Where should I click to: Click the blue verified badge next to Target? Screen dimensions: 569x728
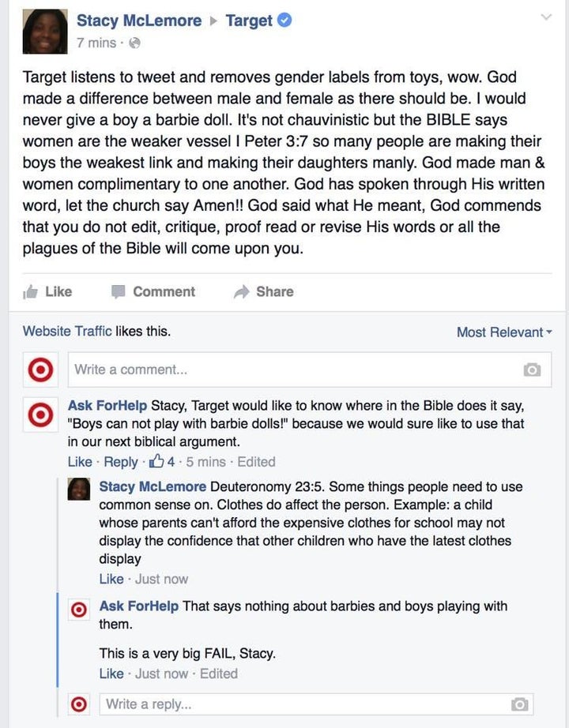tap(284, 21)
